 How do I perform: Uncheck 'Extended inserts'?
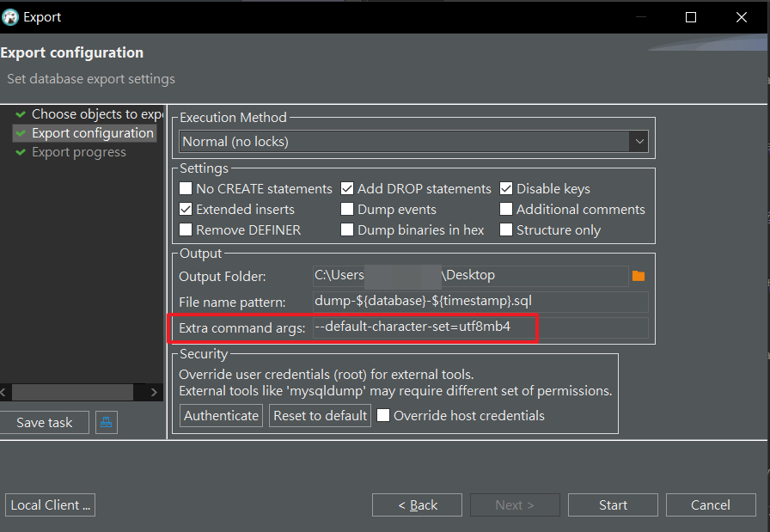(x=185, y=209)
